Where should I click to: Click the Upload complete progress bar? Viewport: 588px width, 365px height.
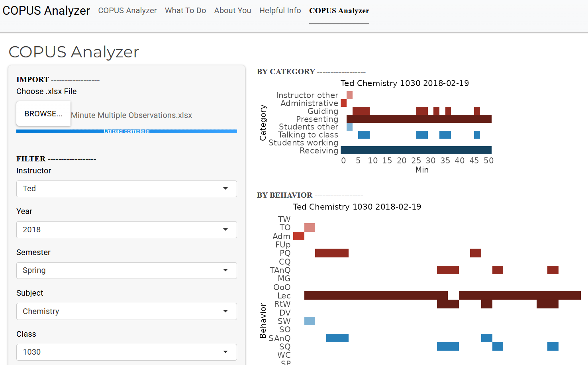coord(126,131)
